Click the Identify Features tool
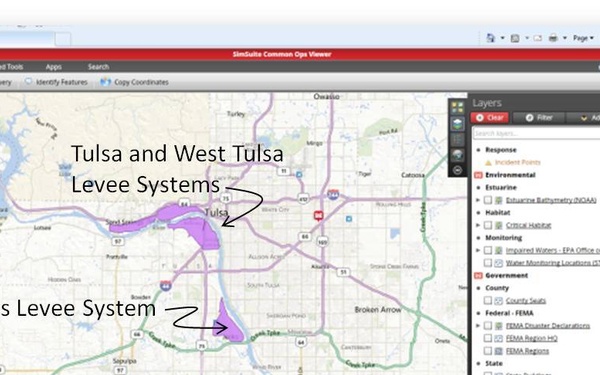600x375 pixels. (56, 82)
